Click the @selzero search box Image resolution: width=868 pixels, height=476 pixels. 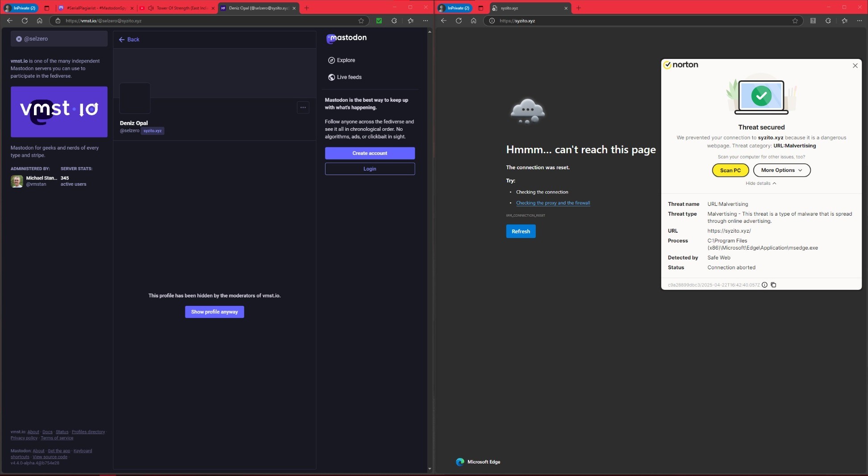[59, 39]
